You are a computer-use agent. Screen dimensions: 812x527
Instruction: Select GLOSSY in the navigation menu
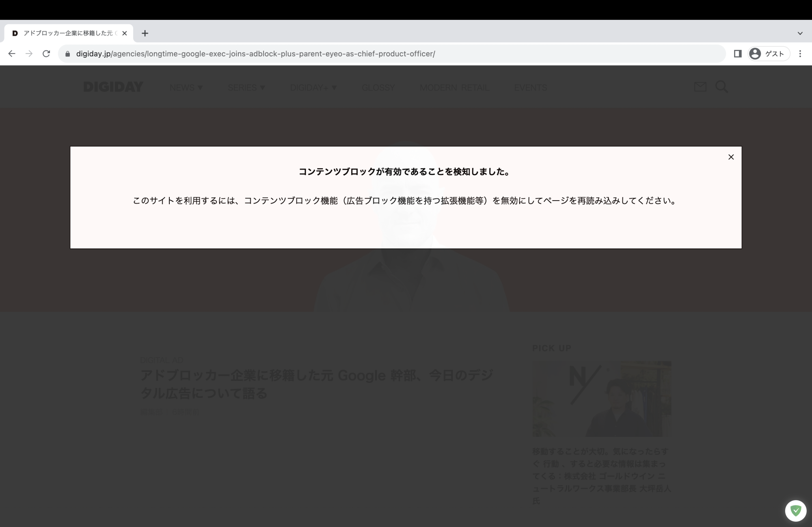[378, 87]
